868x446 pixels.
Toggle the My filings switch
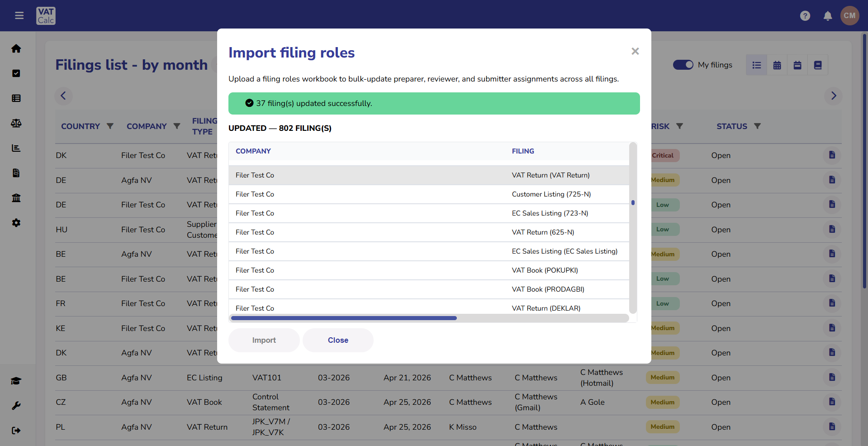tap(683, 65)
